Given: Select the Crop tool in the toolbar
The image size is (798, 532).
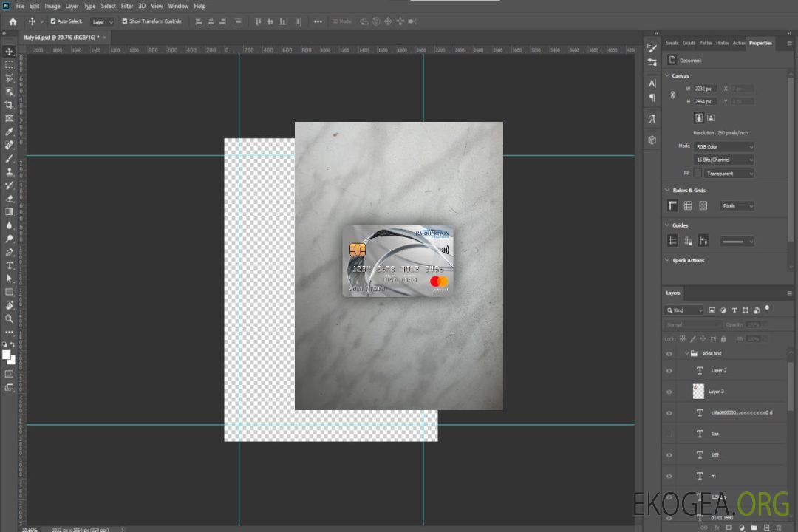Looking at the screenshot, I should [x=9, y=105].
